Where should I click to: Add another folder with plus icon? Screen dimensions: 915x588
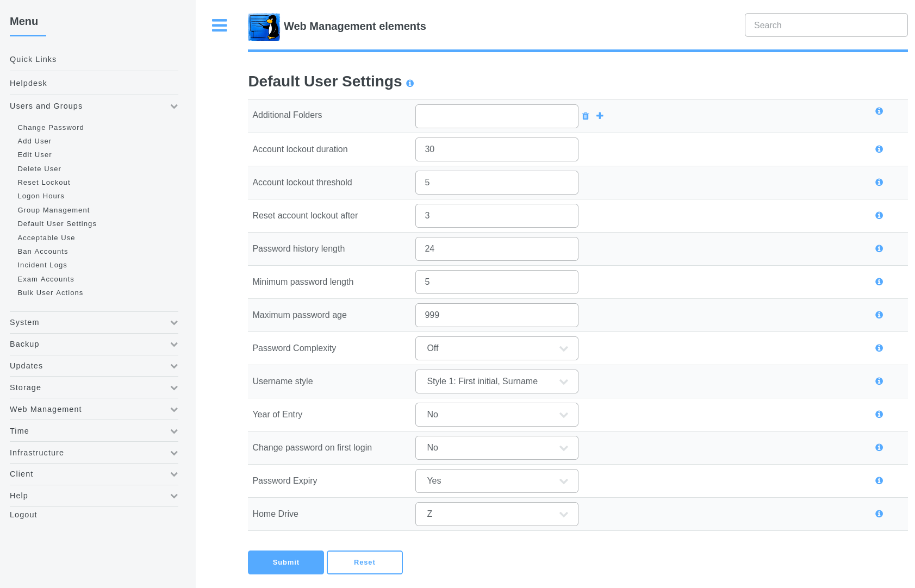tap(600, 116)
